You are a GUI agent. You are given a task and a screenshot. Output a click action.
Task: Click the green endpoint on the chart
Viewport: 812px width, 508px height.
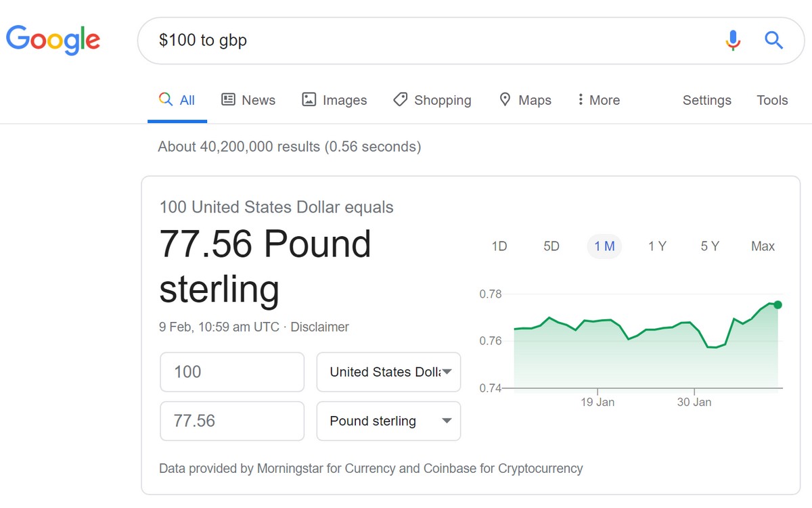tap(777, 304)
